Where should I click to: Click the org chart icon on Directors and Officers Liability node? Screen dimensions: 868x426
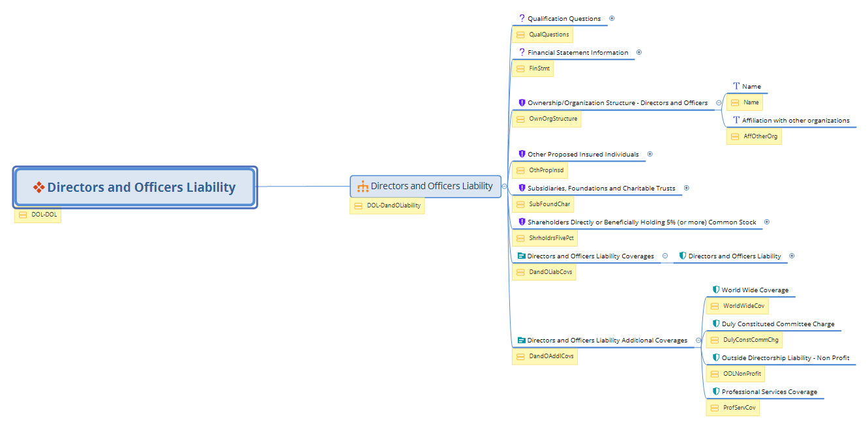pos(363,187)
